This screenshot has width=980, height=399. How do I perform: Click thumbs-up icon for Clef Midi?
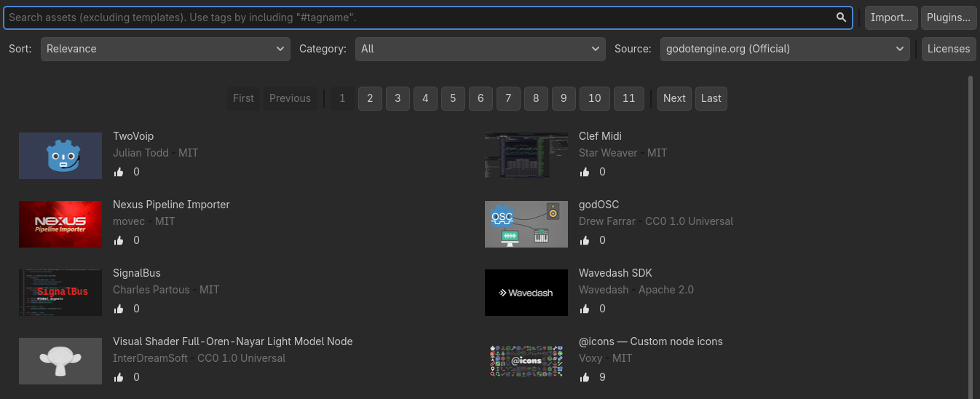(585, 173)
